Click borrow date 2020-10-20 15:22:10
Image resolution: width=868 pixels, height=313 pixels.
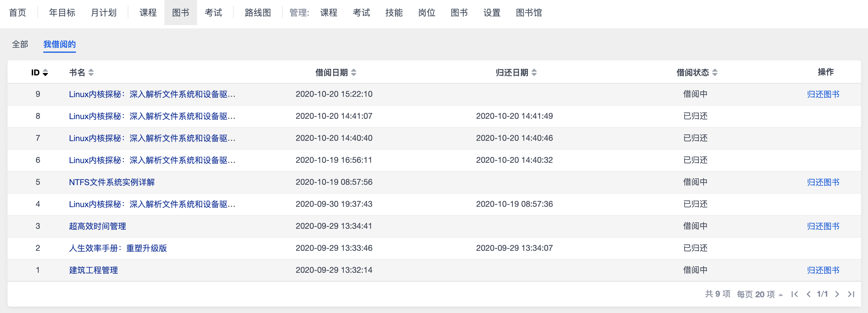pos(334,94)
